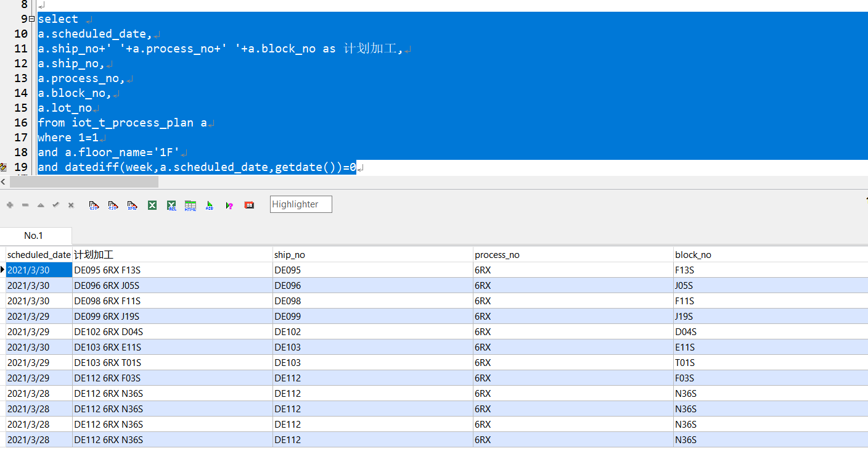Screen dimensions: 868x461
Task: Click block_no cell D04S
Action: pos(771,331)
